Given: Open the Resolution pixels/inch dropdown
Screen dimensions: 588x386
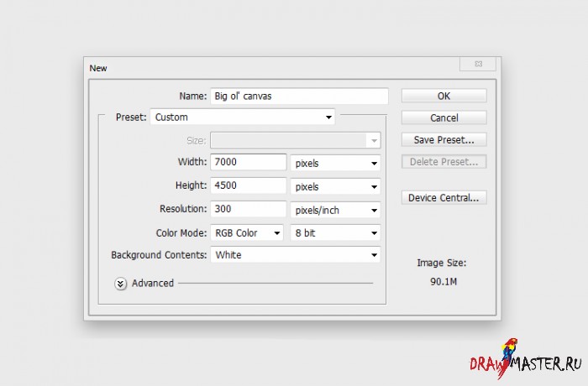Looking at the screenshot, I should (x=336, y=210).
